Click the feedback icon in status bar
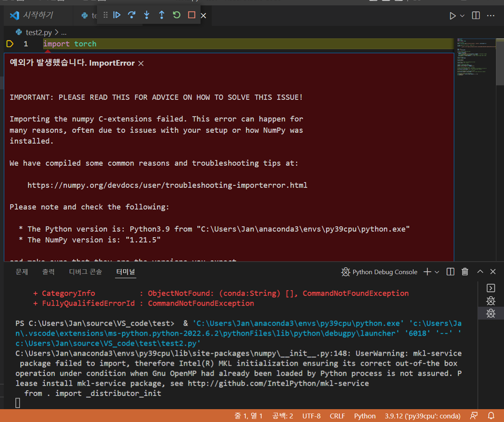Screen dimensions: 504x422 (x=474, y=416)
